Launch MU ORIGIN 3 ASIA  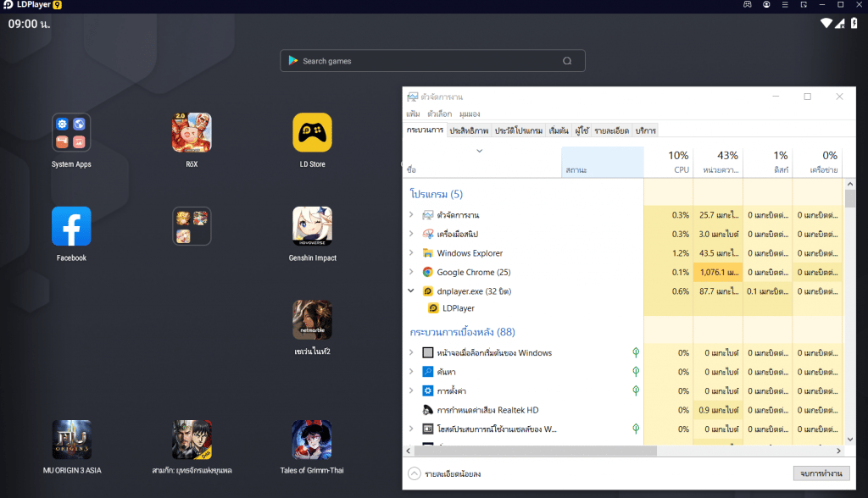(x=72, y=440)
